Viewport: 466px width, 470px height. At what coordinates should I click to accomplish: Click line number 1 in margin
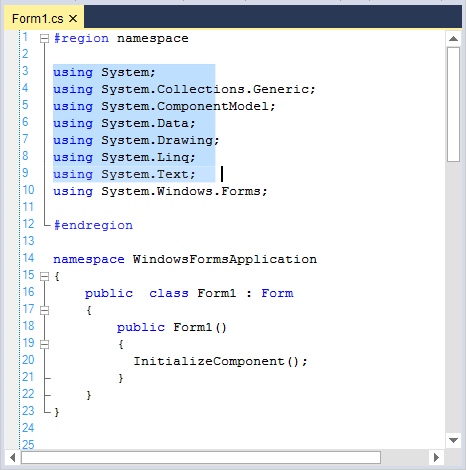26,37
